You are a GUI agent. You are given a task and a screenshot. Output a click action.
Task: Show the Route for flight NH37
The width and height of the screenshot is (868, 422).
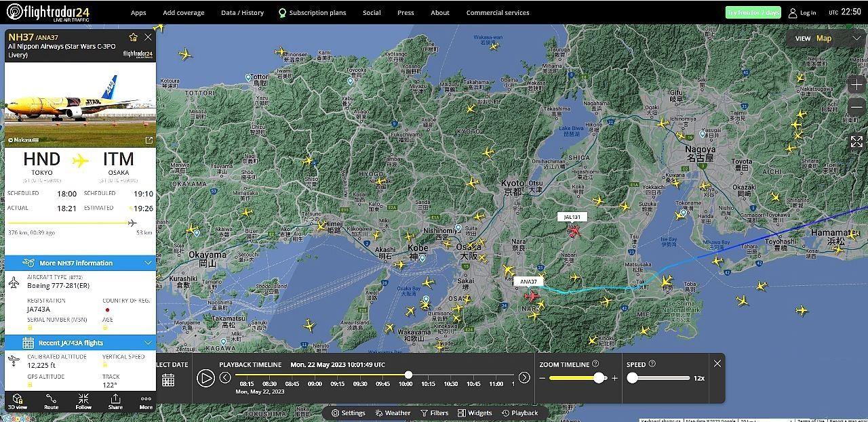pos(51,402)
